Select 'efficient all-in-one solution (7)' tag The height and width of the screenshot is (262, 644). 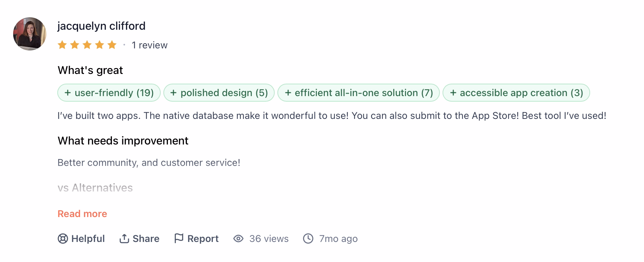coord(359,93)
